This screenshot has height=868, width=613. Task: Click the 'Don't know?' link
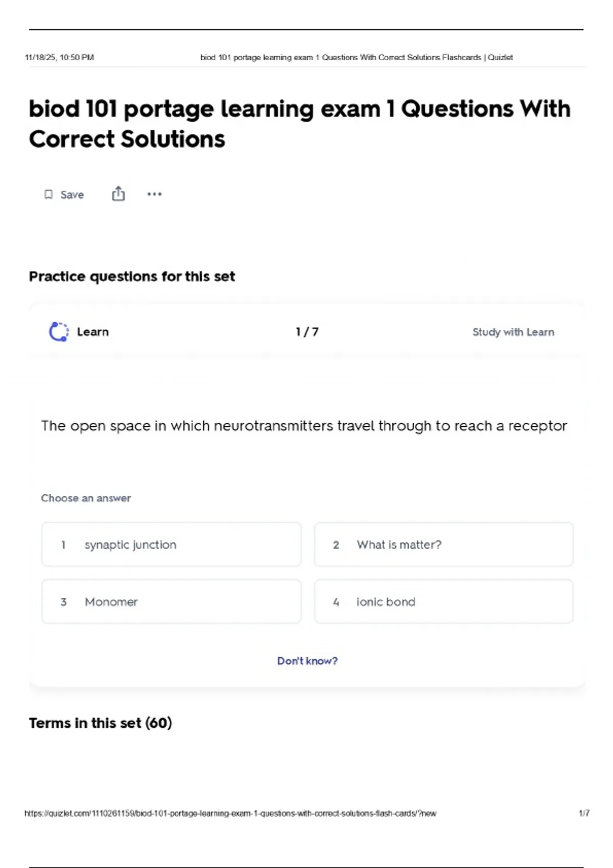point(307,661)
